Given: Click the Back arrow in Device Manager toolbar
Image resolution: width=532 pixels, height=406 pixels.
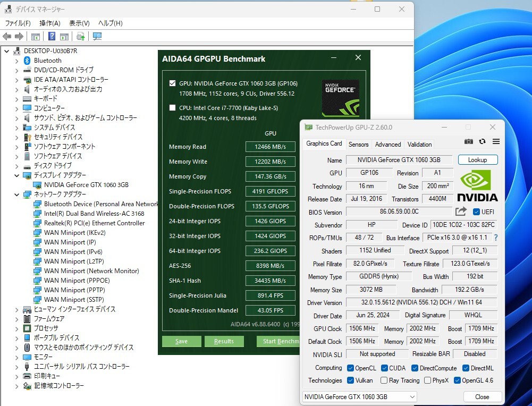Looking at the screenshot, I should click(7, 36).
